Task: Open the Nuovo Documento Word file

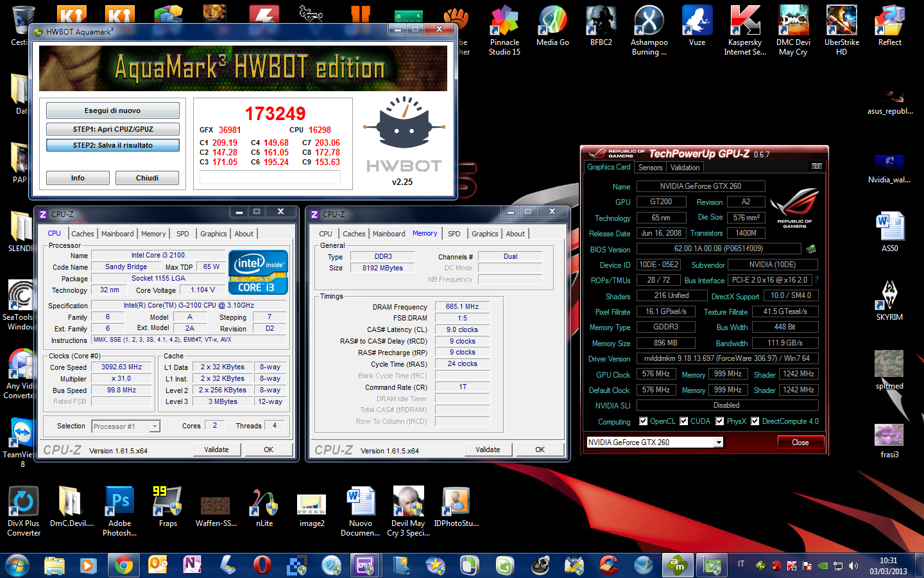Action: [x=361, y=511]
